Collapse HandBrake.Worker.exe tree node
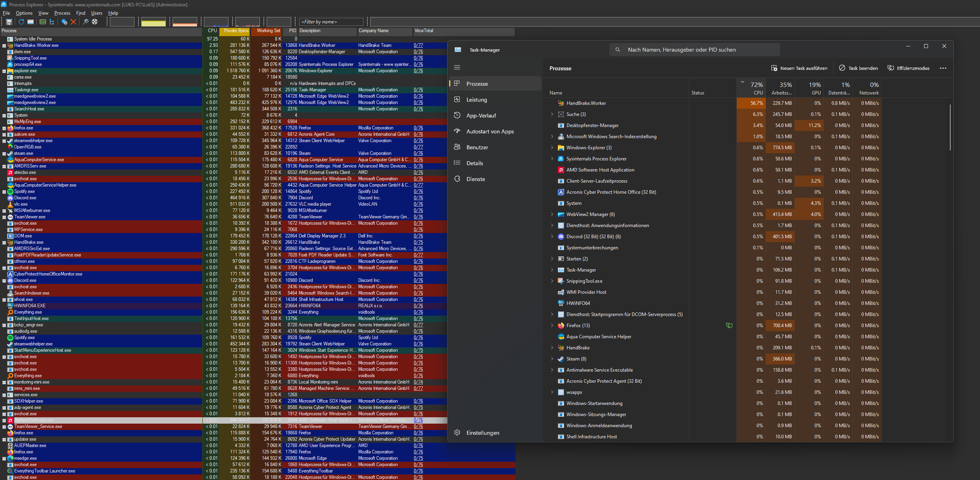Screen dimensions: 980x480 coord(4,46)
